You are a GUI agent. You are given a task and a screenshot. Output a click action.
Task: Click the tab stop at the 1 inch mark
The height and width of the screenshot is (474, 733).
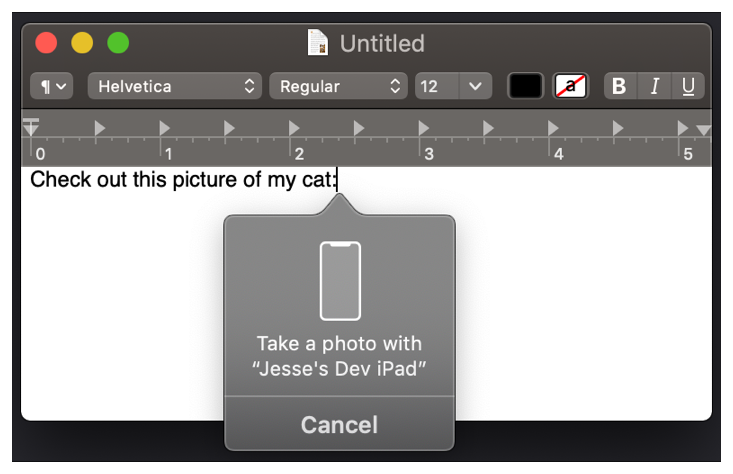[164, 128]
